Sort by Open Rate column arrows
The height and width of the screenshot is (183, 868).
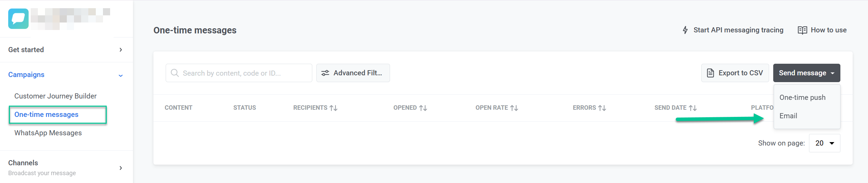pyautogui.click(x=514, y=108)
